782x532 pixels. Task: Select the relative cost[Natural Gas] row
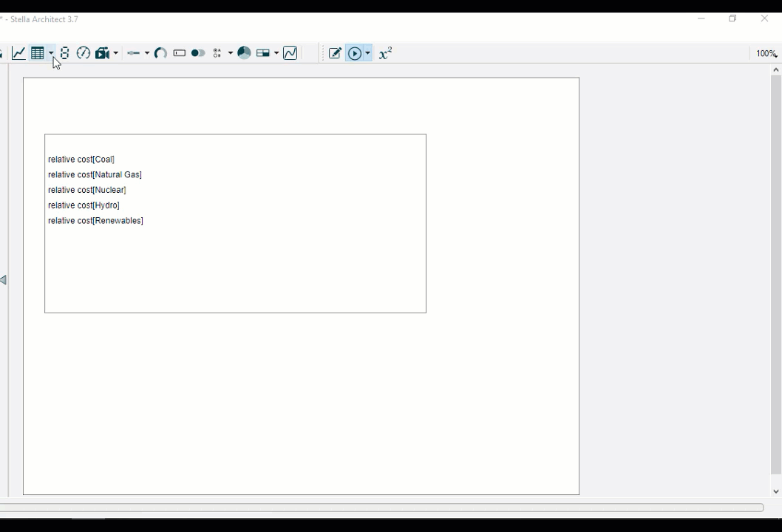tap(95, 174)
